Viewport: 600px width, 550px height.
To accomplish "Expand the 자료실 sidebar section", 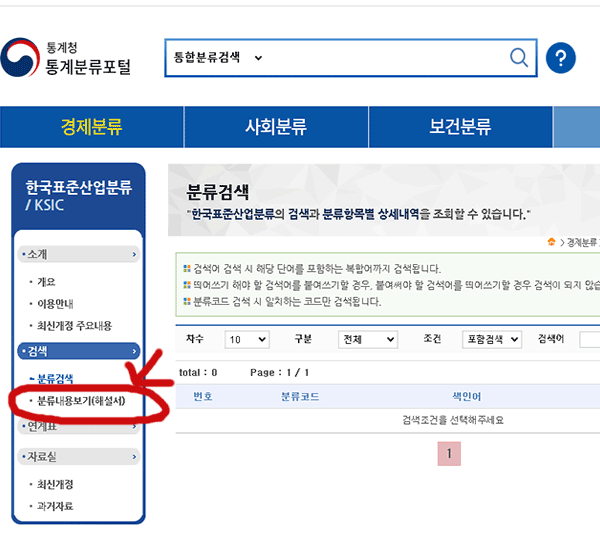I will point(78,457).
